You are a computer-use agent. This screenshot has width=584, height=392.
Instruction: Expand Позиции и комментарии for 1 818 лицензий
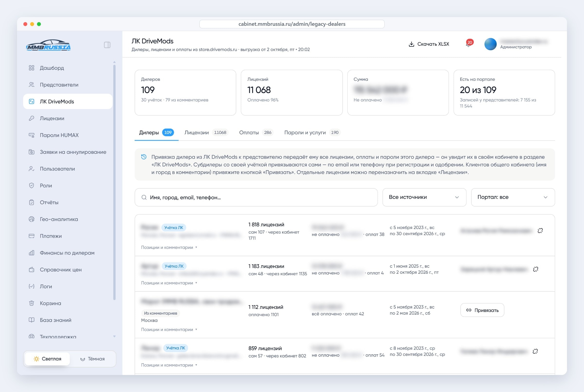169,247
